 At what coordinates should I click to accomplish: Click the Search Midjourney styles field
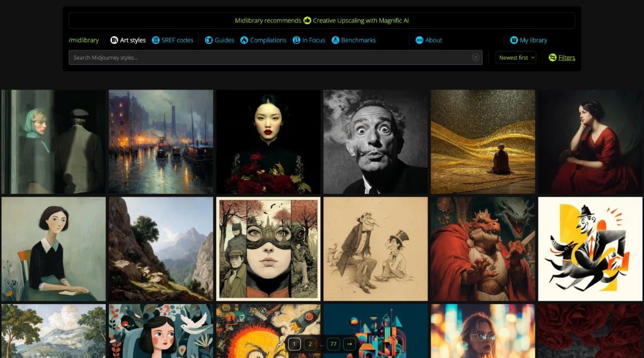(x=275, y=57)
